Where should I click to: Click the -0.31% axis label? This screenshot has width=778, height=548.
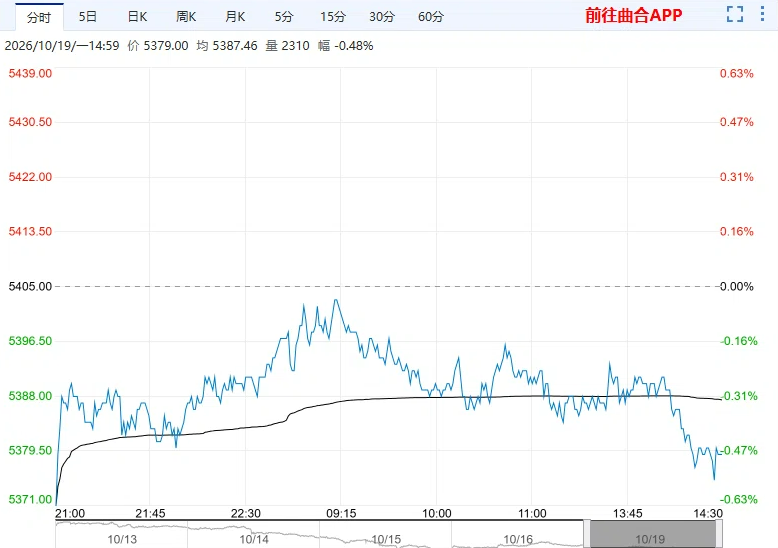point(739,396)
